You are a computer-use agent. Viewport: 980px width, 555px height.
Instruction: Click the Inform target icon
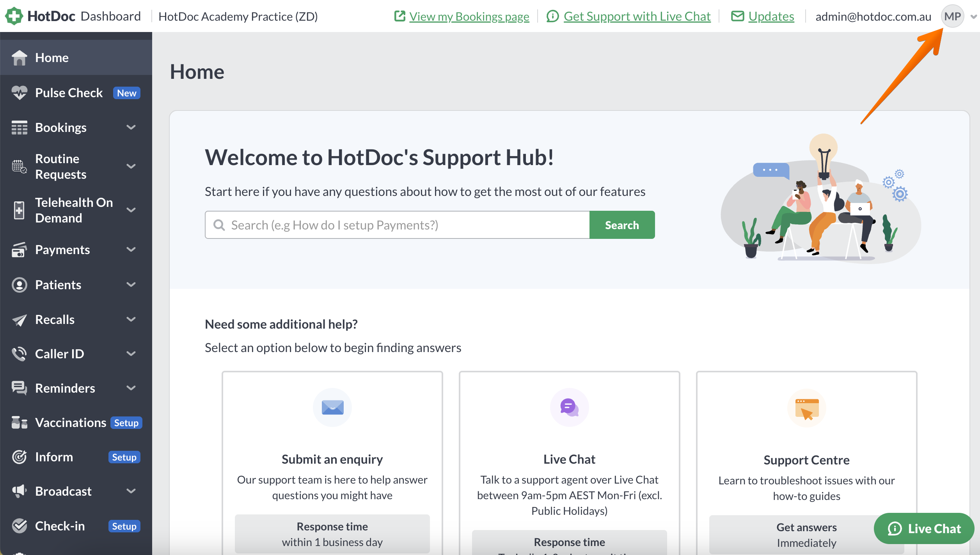(x=19, y=457)
